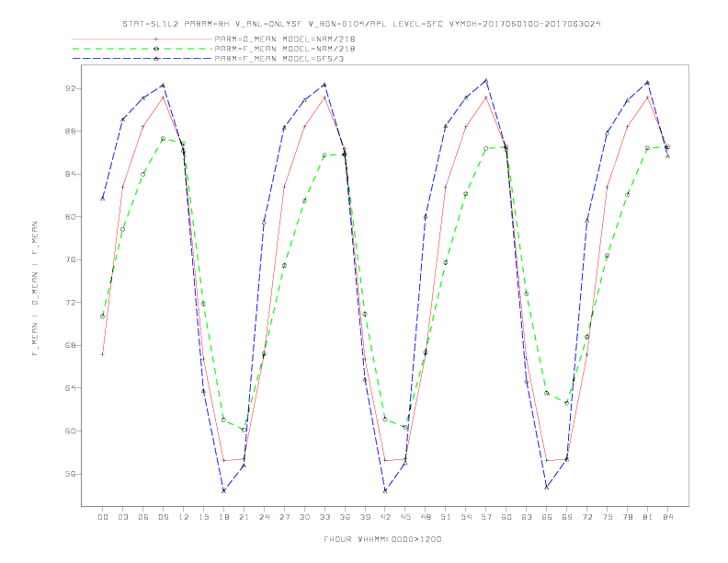This screenshot has height=563, width=728.
Task: Click the green NAM circle marker at hour 66
Action: tap(547, 393)
